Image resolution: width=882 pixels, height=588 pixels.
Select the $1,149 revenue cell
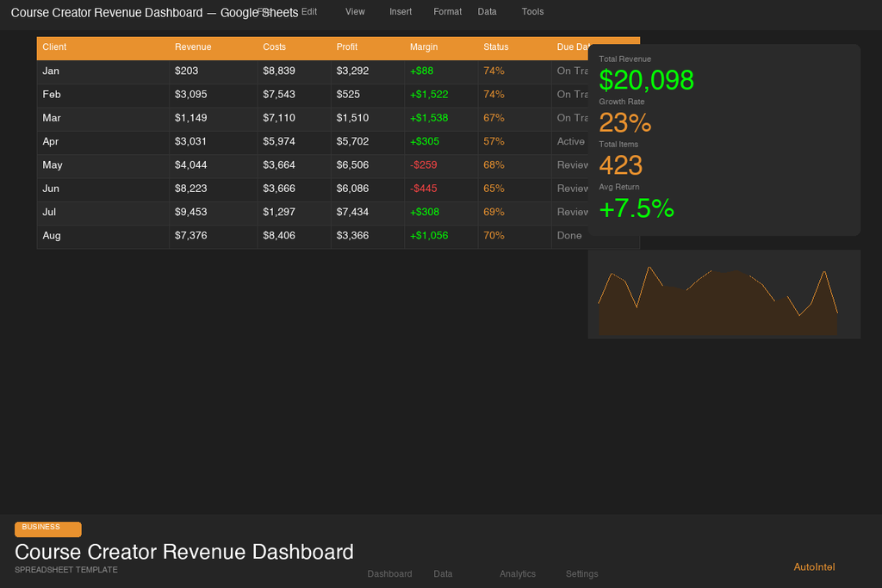pos(214,119)
